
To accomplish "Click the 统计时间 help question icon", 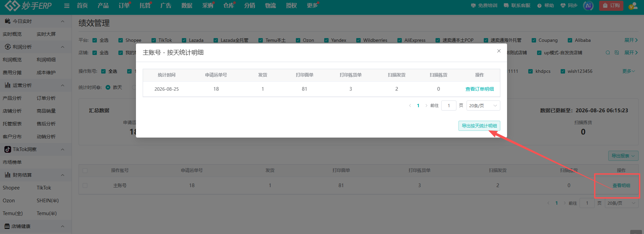I will click(99, 88).
